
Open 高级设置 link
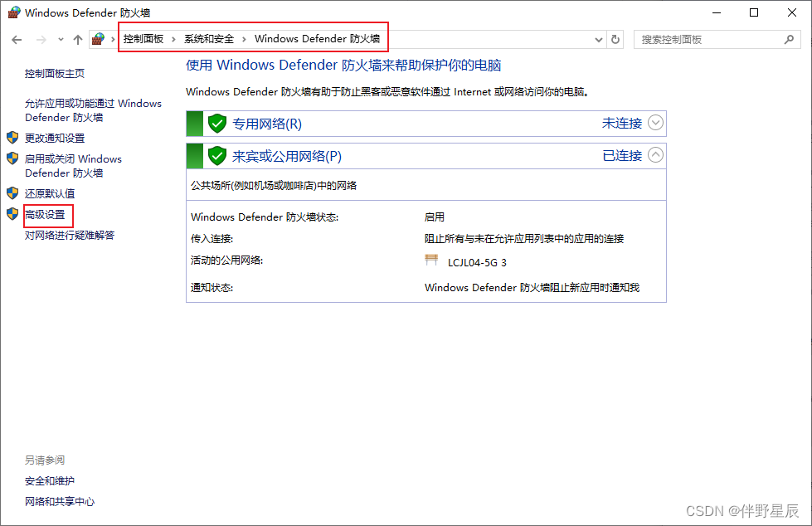(45, 215)
